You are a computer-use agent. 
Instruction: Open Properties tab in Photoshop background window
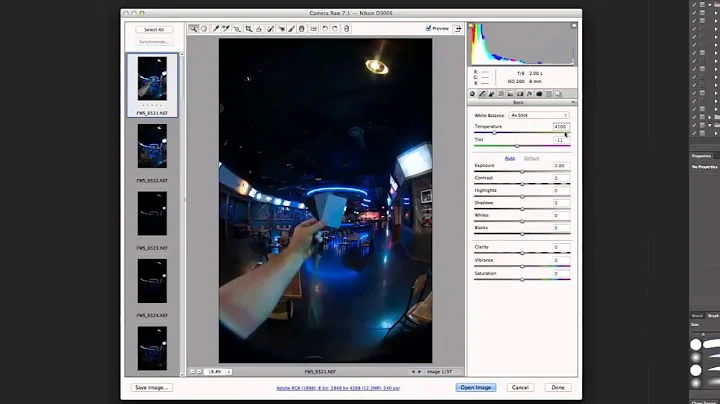701,156
